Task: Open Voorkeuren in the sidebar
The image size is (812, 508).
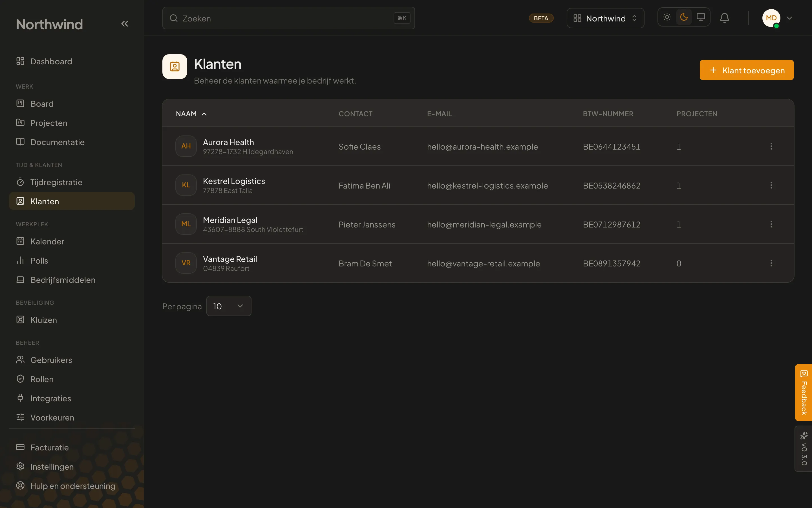Action: coord(72,417)
